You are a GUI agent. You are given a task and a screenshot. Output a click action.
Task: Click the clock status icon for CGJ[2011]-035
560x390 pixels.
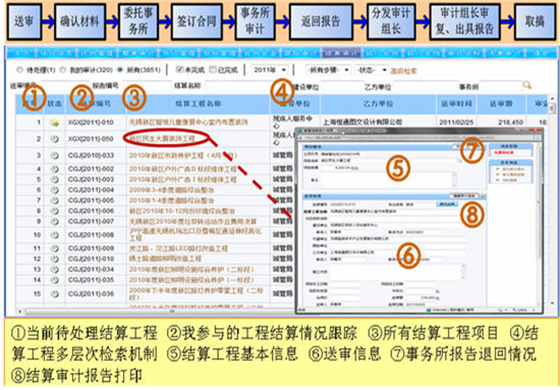[x=54, y=280]
